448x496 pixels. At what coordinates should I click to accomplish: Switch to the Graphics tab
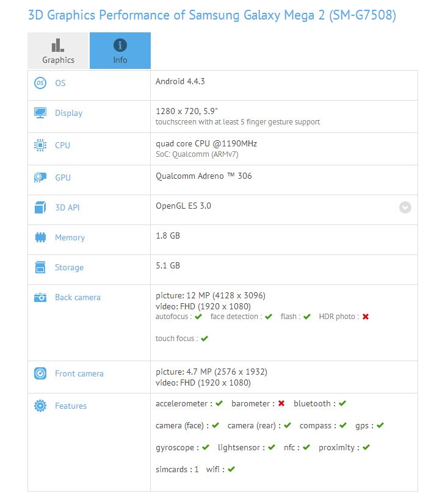tap(58, 51)
